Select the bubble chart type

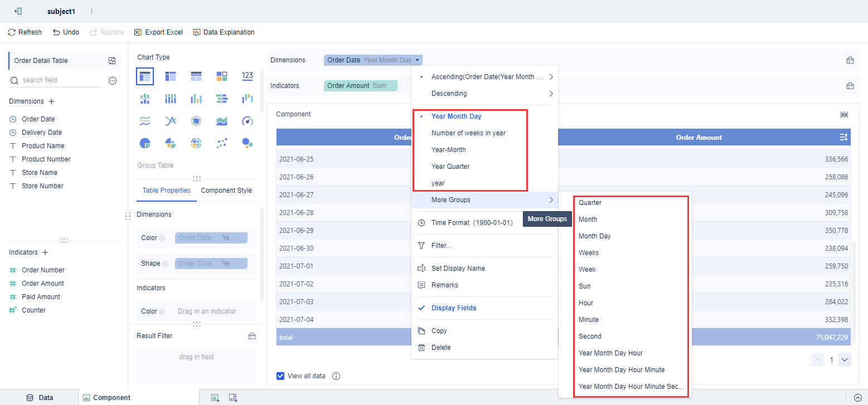(247, 143)
